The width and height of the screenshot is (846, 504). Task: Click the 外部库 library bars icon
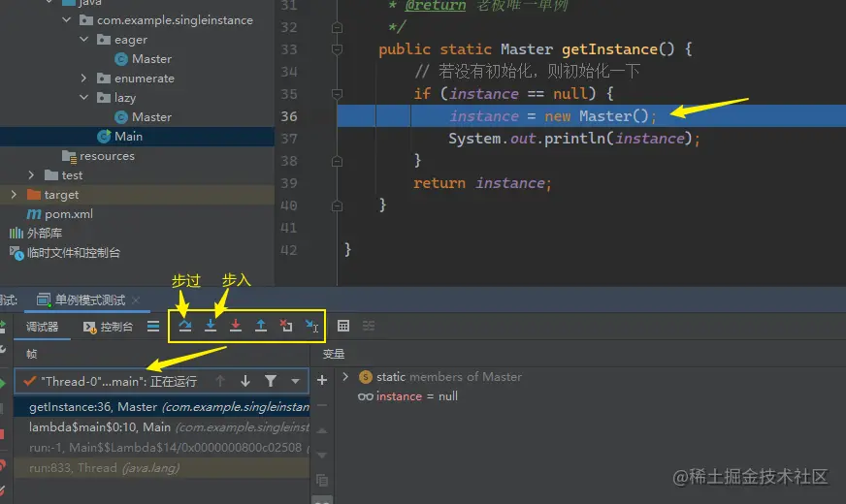(x=16, y=233)
